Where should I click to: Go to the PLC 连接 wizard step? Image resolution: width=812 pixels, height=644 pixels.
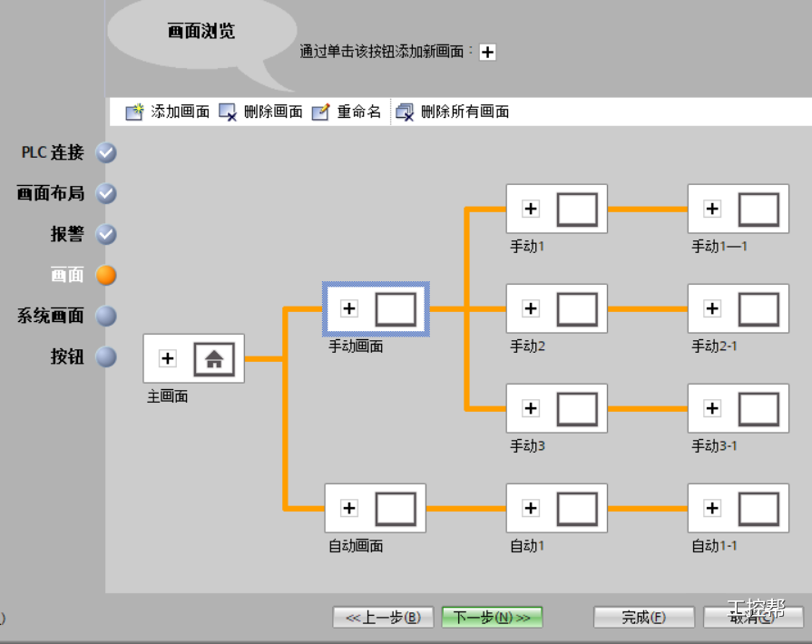(x=53, y=152)
